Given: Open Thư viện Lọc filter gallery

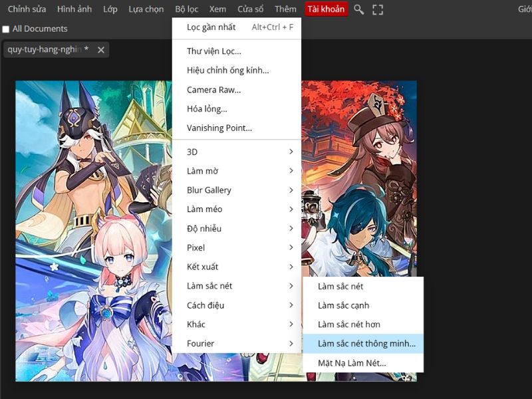Looking at the screenshot, I should (x=237, y=51).
